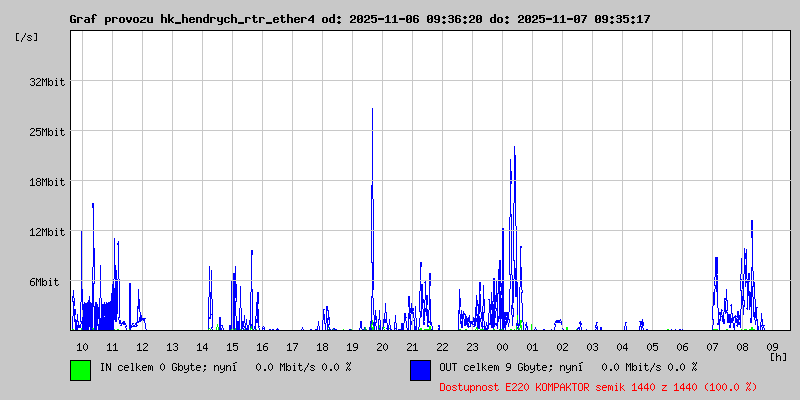Click the 18Mbit y-axis label
800x400 pixels.
pos(47,182)
